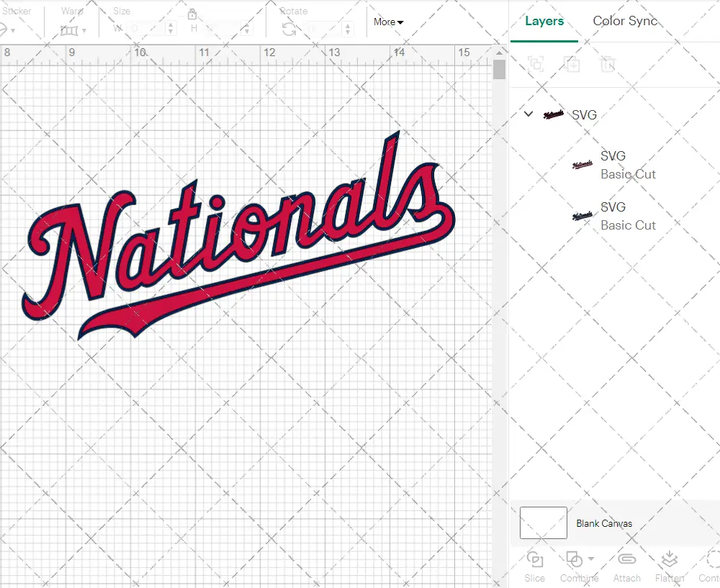
Task: Click the canvas vertical scrollbar up arrow
Action: pos(500,54)
